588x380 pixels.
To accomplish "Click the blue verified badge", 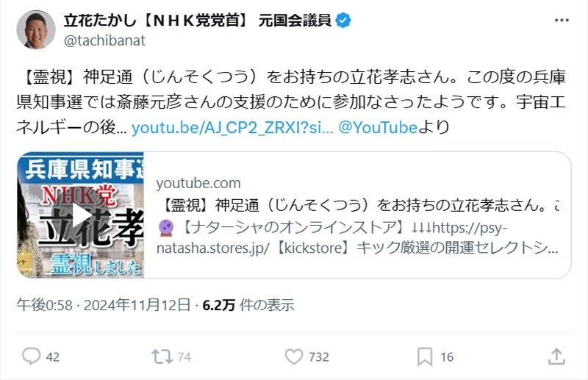I will coord(343,21).
